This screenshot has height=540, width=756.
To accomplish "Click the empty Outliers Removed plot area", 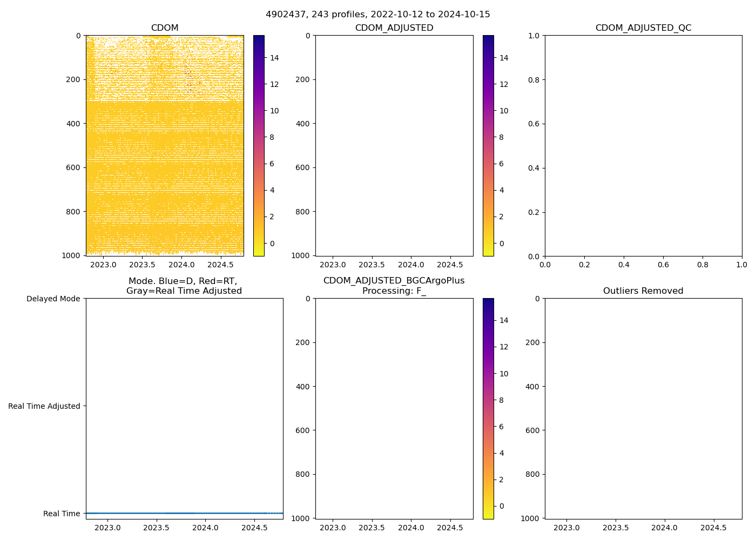I will pyautogui.click(x=643, y=409).
